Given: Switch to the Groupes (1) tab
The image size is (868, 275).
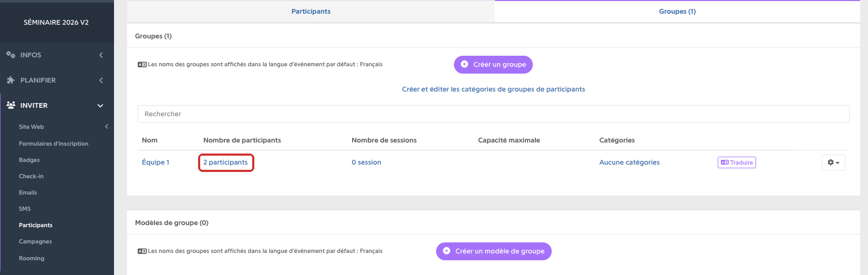Looking at the screenshot, I should pyautogui.click(x=677, y=12).
